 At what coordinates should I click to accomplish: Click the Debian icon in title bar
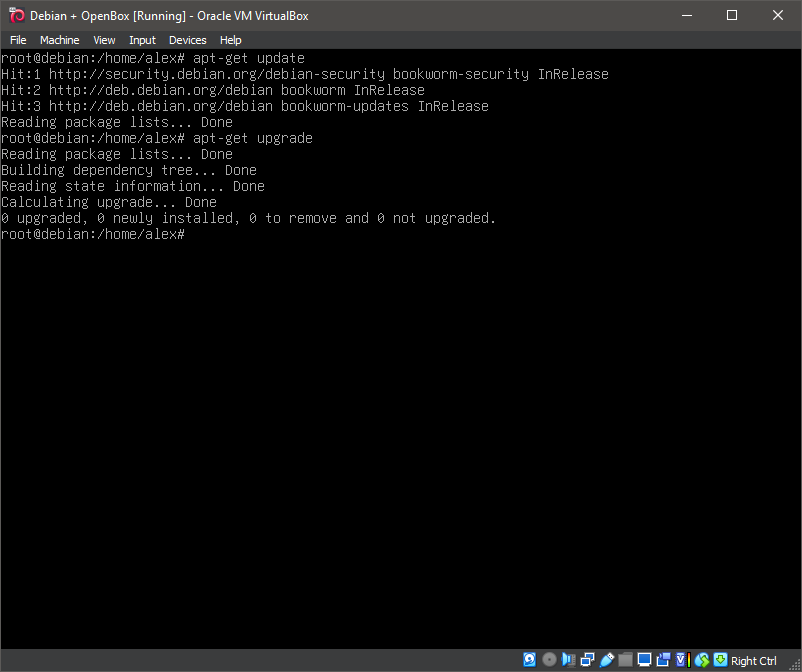click(x=16, y=15)
